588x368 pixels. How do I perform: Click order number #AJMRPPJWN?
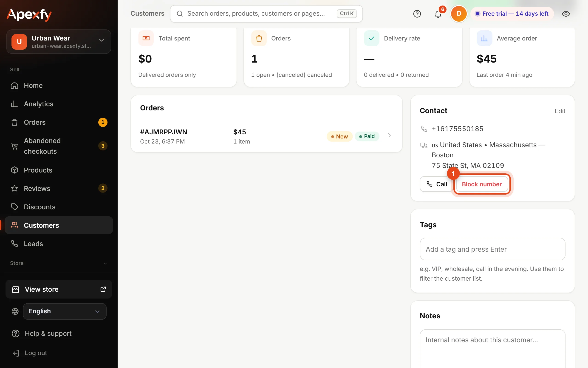[x=164, y=132]
